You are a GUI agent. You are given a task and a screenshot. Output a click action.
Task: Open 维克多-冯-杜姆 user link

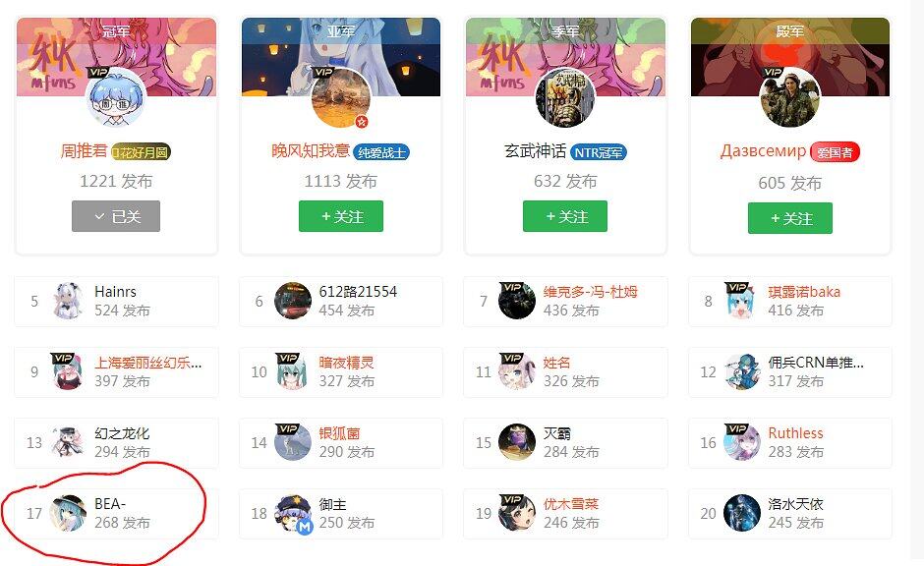(590, 292)
